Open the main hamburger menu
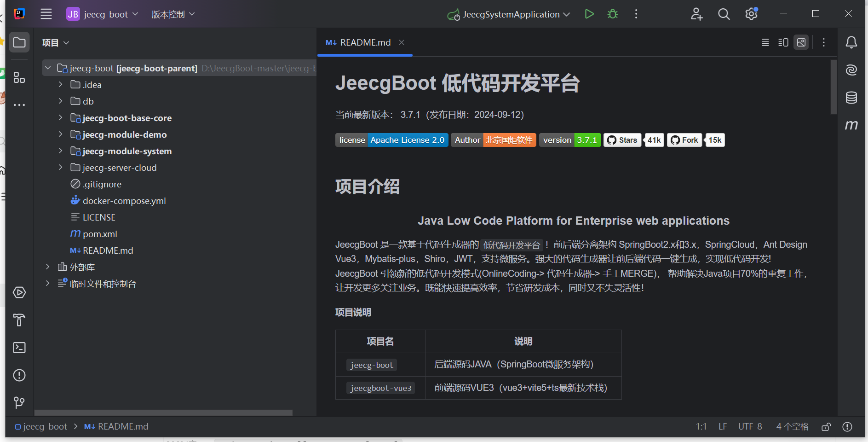Screen dimensions: 868x442 click(46, 14)
